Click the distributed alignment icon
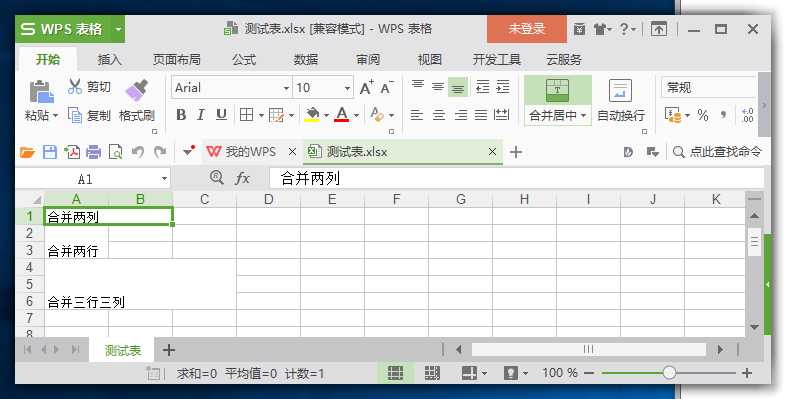This screenshot has width=786, height=399. pos(501,115)
